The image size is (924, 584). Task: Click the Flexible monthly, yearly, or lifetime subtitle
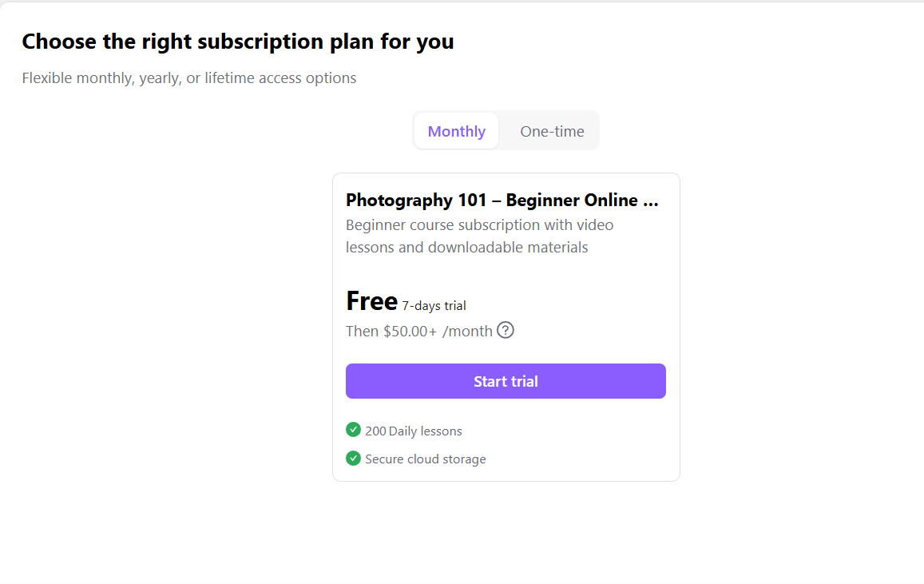click(x=189, y=77)
